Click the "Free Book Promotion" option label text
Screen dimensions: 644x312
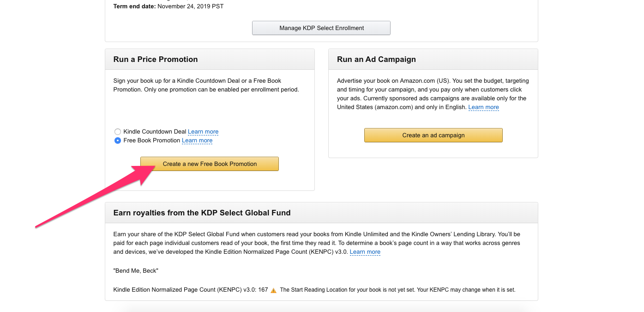[152, 141]
